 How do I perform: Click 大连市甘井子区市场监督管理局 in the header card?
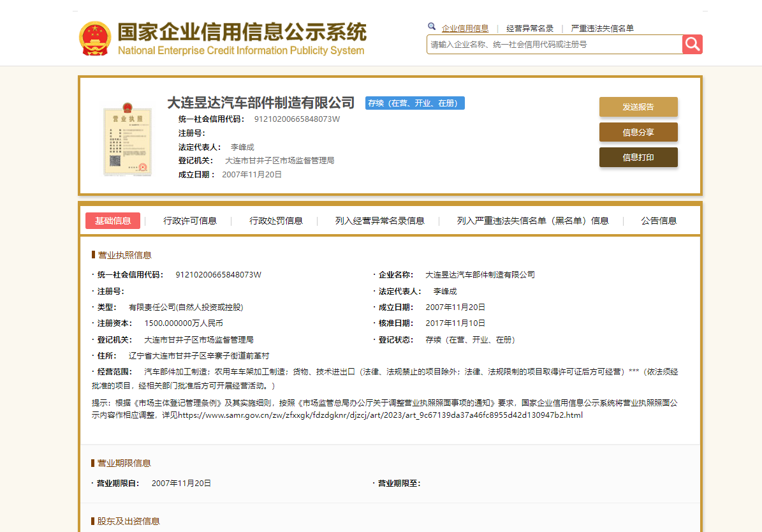coord(279,161)
